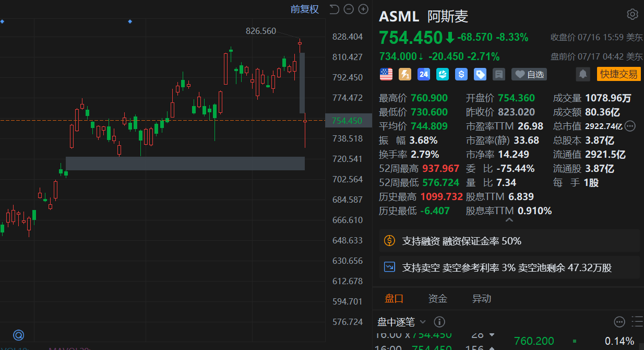Click the info icon beside 盘中逐笔

click(x=439, y=322)
